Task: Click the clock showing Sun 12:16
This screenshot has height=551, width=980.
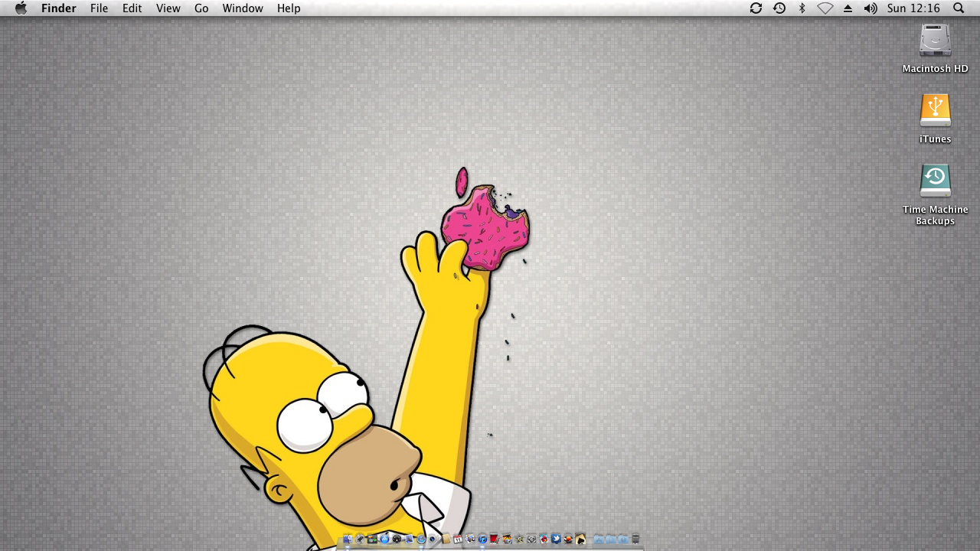Action: (x=913, y=8)
